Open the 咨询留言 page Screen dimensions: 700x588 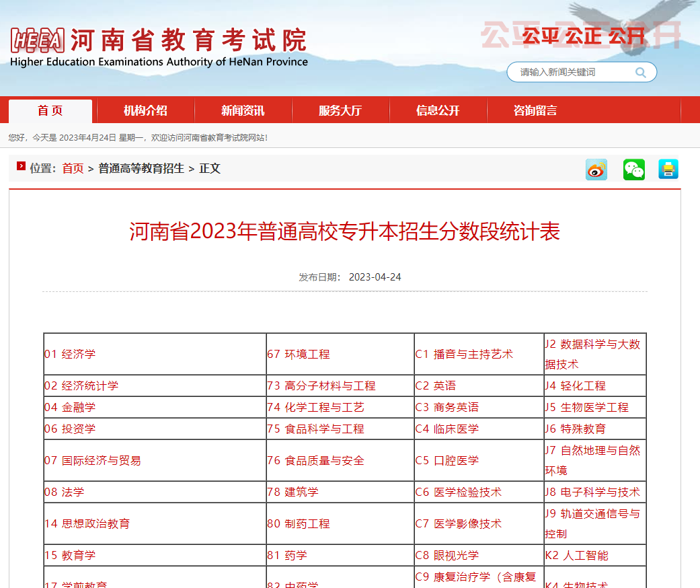(535, 111)
